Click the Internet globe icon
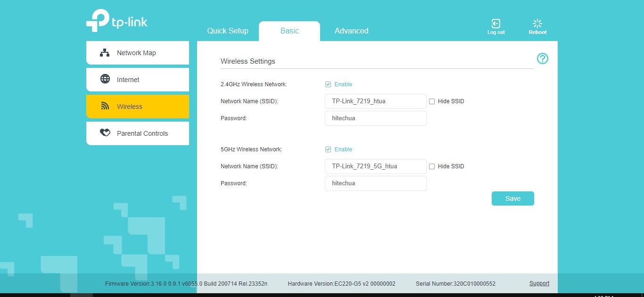 pyautogui.click(x=105, y=79)
